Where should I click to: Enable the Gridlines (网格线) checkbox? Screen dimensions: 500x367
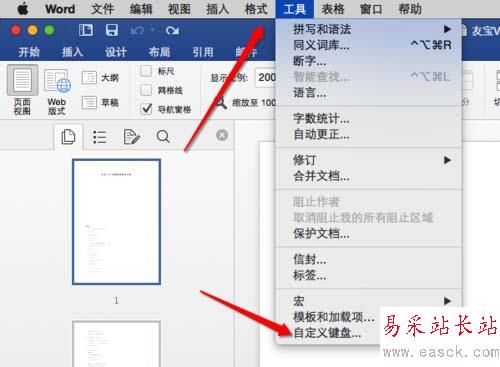coord(146,90)
